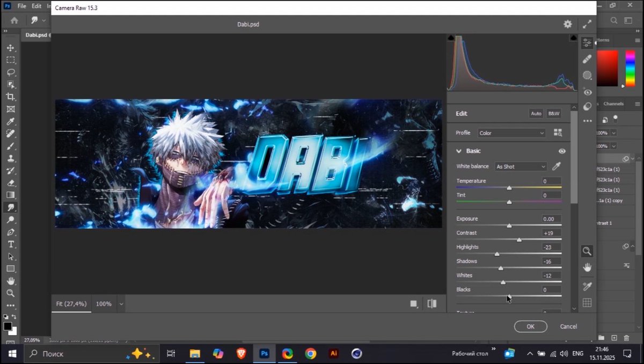The width and height of the screenshot is (644, 364).
Task: Toggle the color sampler overlay
Action: click(587, 286)
